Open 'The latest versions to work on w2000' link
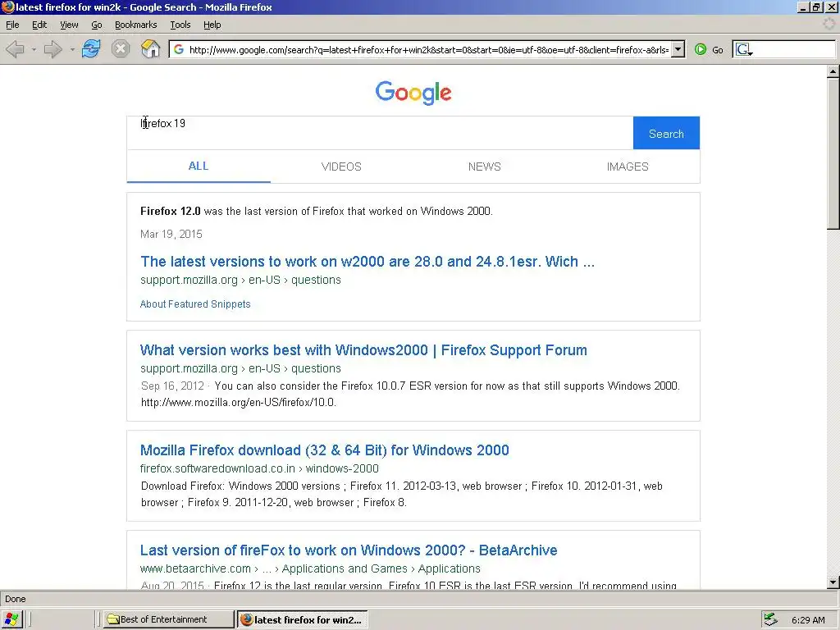 point(367,262)
